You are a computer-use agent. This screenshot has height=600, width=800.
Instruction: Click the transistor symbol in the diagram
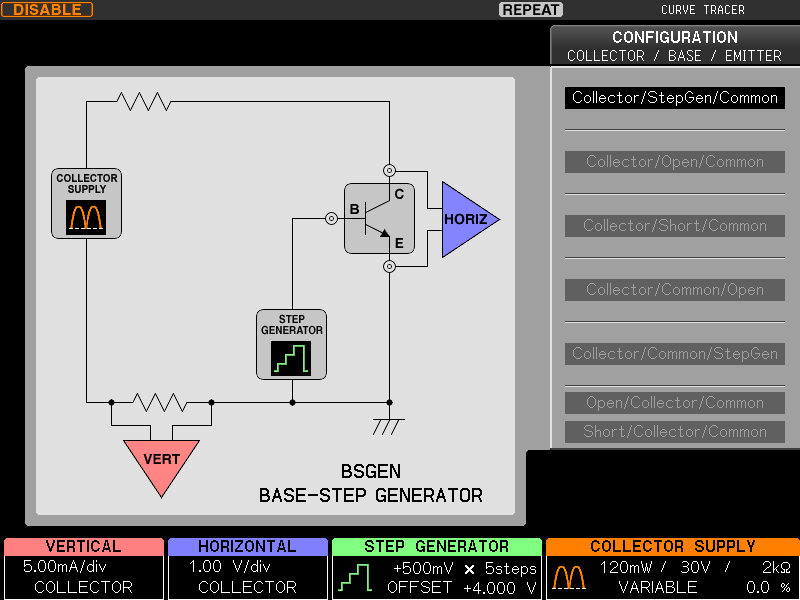click(x=379, y=218)
